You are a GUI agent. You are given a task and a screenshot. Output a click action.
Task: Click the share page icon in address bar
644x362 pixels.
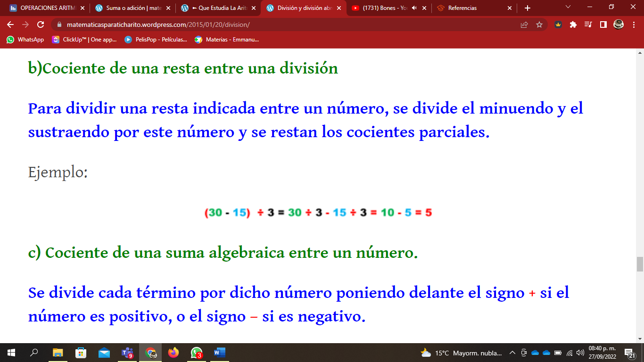pos(524,25)
